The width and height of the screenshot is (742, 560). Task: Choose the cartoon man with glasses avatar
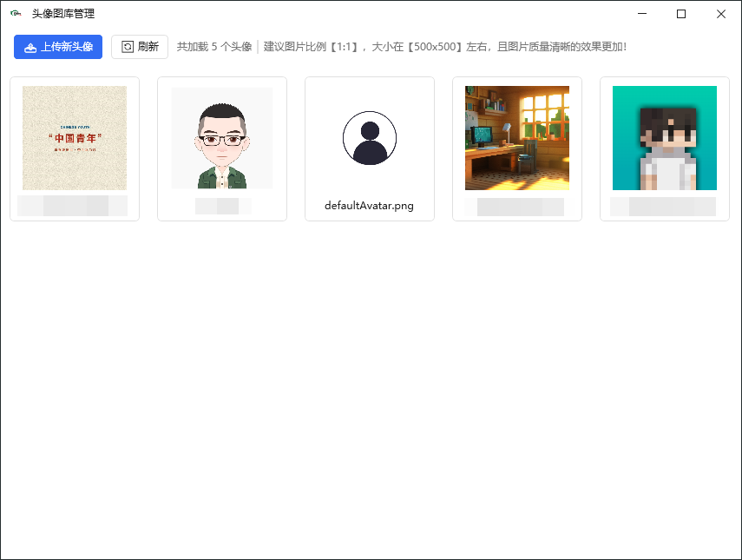pyautogui.click(x=222, y=138)
